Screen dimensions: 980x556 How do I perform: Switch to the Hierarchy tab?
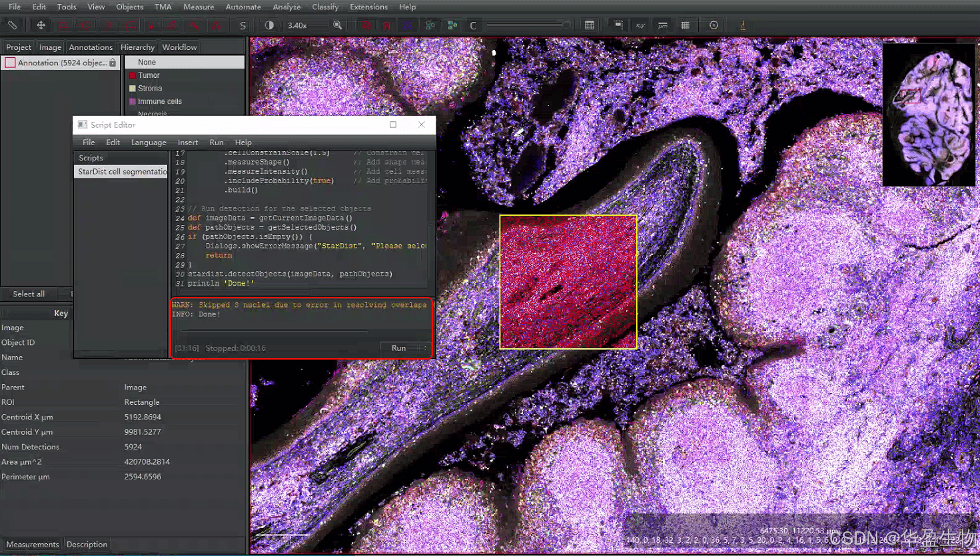[137, 47]
